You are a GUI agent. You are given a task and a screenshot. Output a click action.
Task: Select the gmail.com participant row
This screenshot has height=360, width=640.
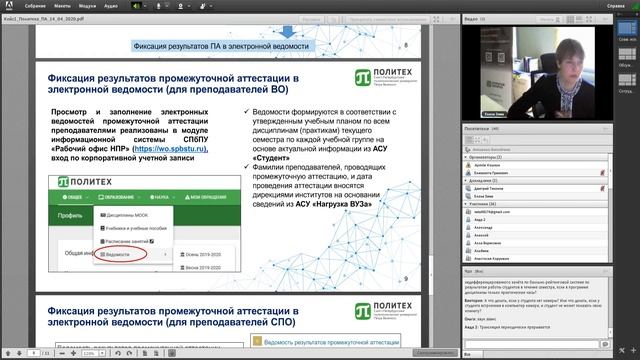point(536,212)
